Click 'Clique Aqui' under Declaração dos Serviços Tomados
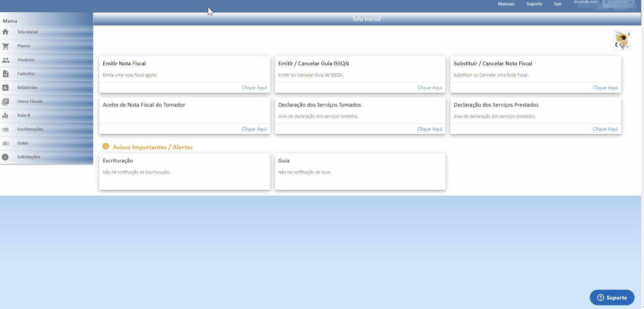The image size is (644, 309). click(x=429, y=129)
